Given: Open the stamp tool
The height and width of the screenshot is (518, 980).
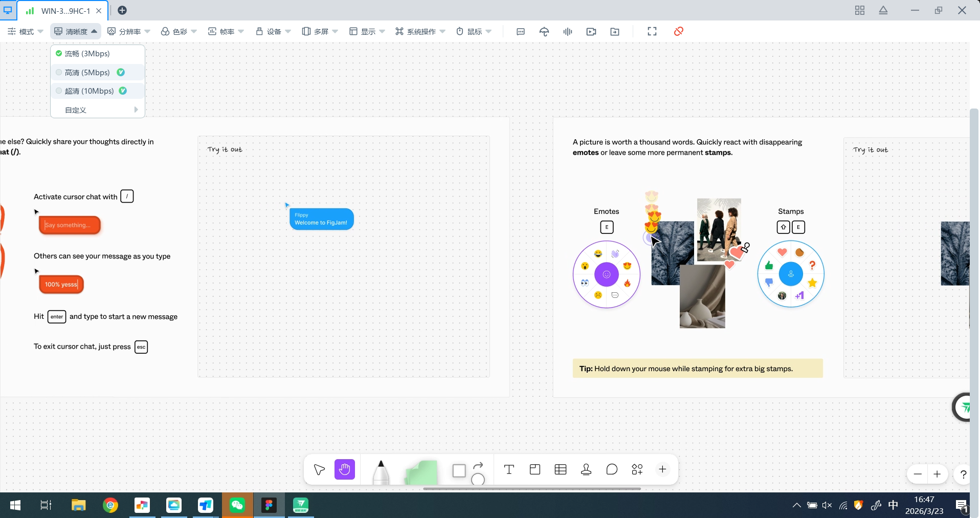Looking at the screenshot, I should tap(586, 469).
